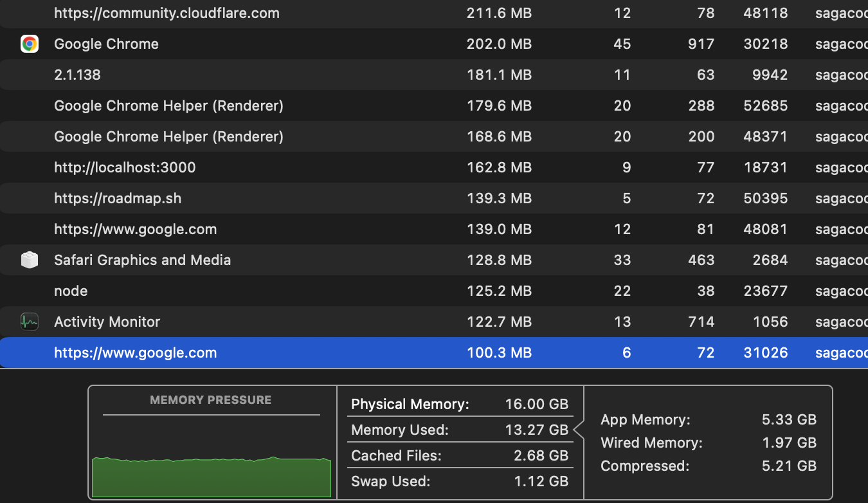Select the process named 2.1.138
This screenshot has height=503, width=868.
pyautogui.click(x=77, y=75)
